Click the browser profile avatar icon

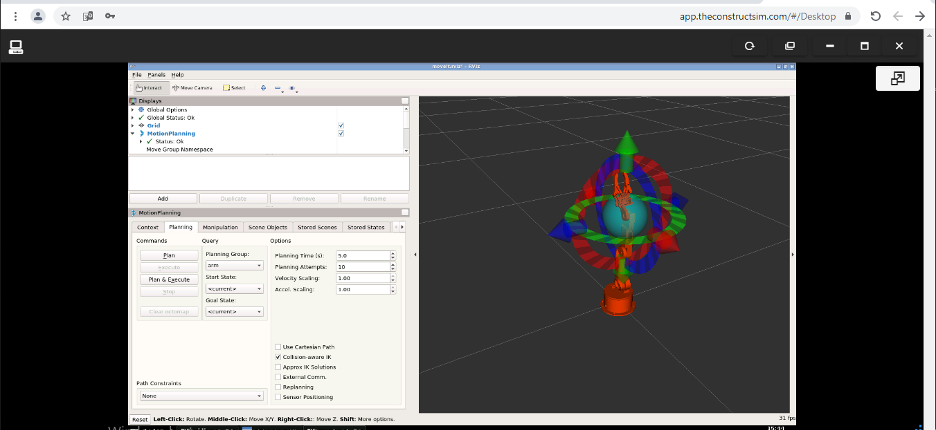click(38, 16)
